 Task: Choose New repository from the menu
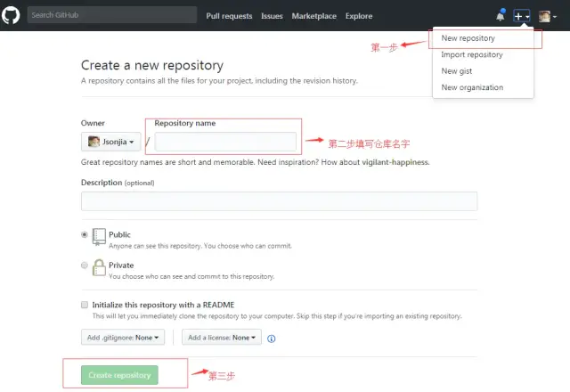468,38
